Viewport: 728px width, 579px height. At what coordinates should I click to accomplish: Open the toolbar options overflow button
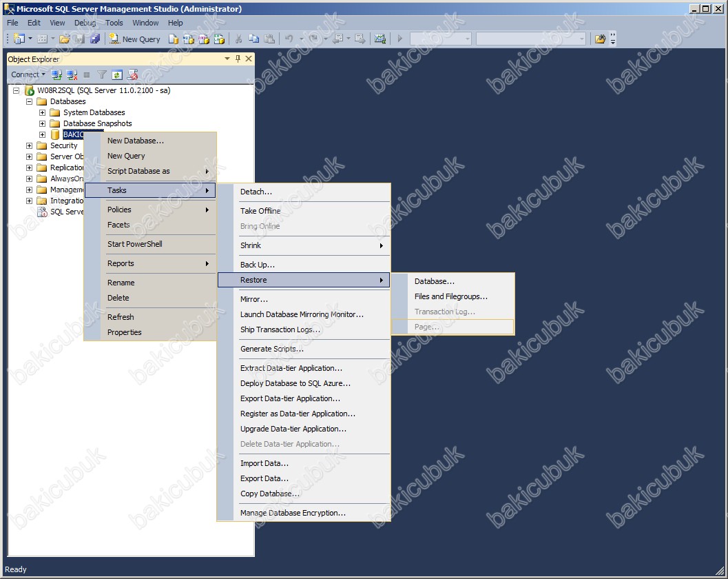[x=613, y=39]
